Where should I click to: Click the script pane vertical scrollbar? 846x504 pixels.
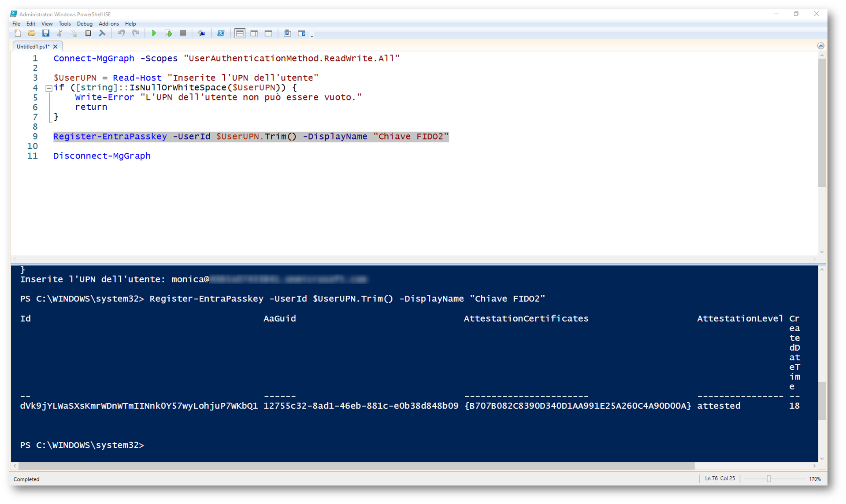(x=822, y=123)
